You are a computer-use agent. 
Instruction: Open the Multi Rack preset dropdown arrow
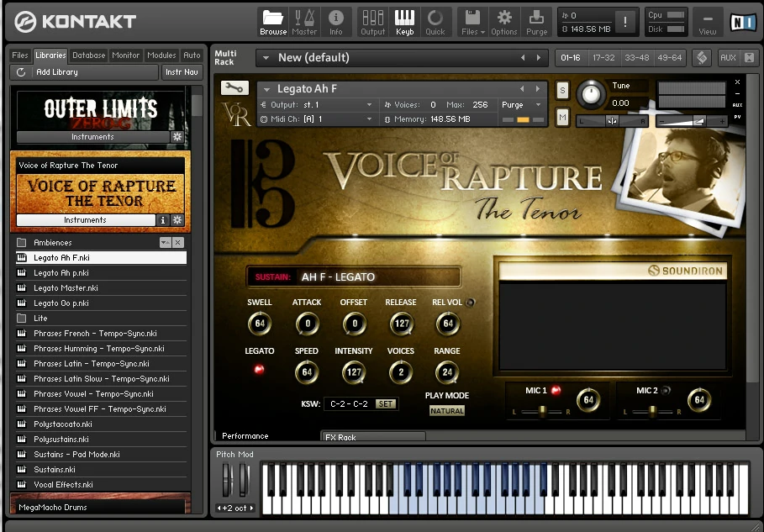click(266, 58)
